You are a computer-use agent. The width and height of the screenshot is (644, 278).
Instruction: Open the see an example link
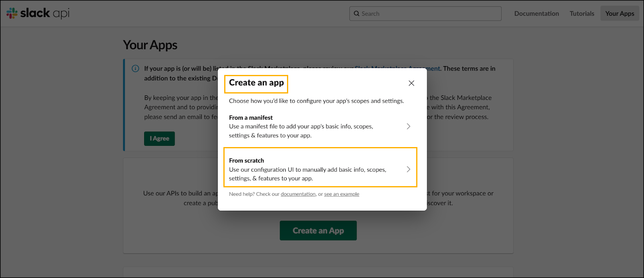(x=342, y=194)
